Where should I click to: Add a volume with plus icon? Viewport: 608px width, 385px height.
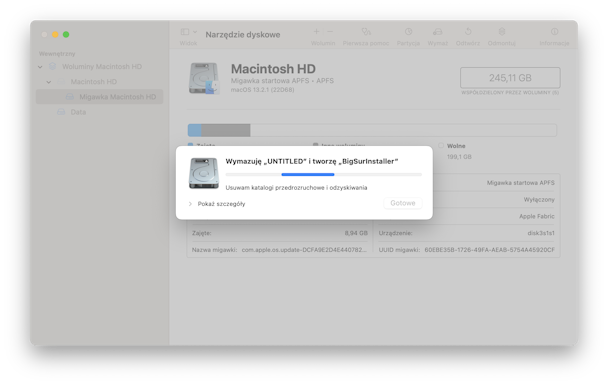point(316,32)
